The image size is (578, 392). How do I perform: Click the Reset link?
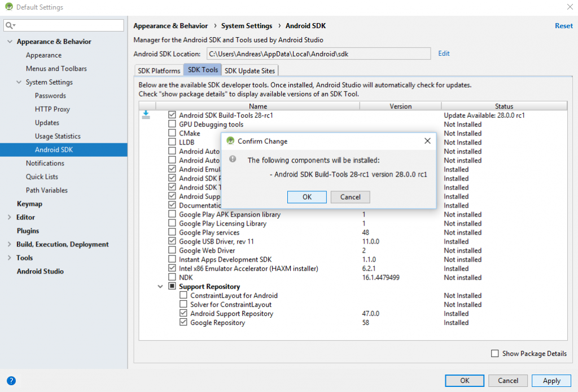coord(564,26)
